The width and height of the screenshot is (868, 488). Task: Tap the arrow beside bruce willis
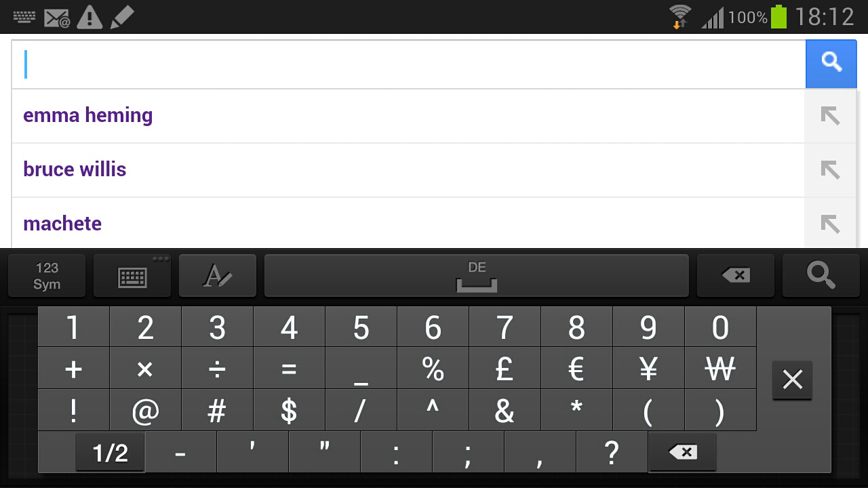click(830, 170)
